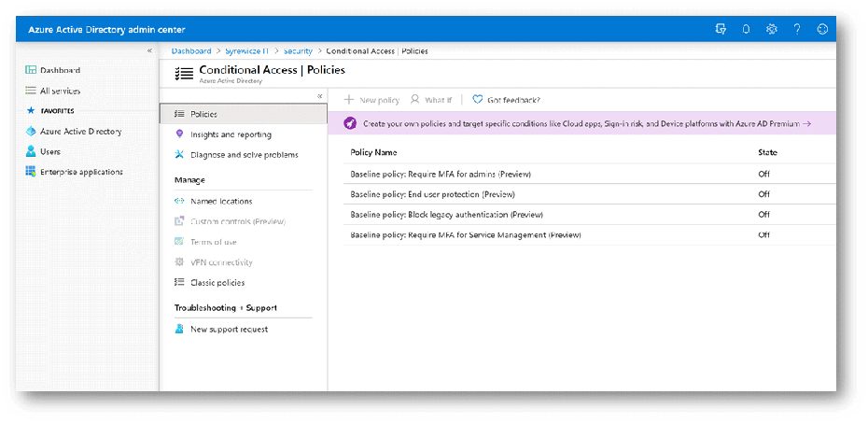Screen dimensions: 868x423
Task: Click the Users person icon
Action: tap(31, 151)
